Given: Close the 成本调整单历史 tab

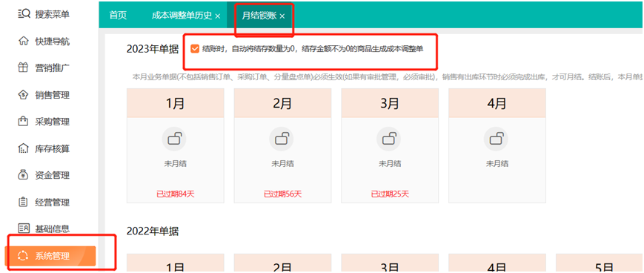Looking at the screenshot, I should point(218,16).
